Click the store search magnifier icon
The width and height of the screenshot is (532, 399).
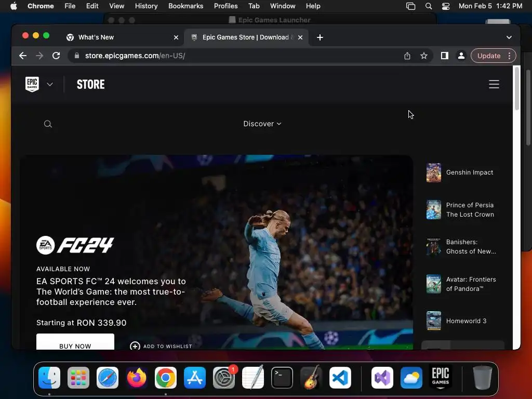coord(48,124)
